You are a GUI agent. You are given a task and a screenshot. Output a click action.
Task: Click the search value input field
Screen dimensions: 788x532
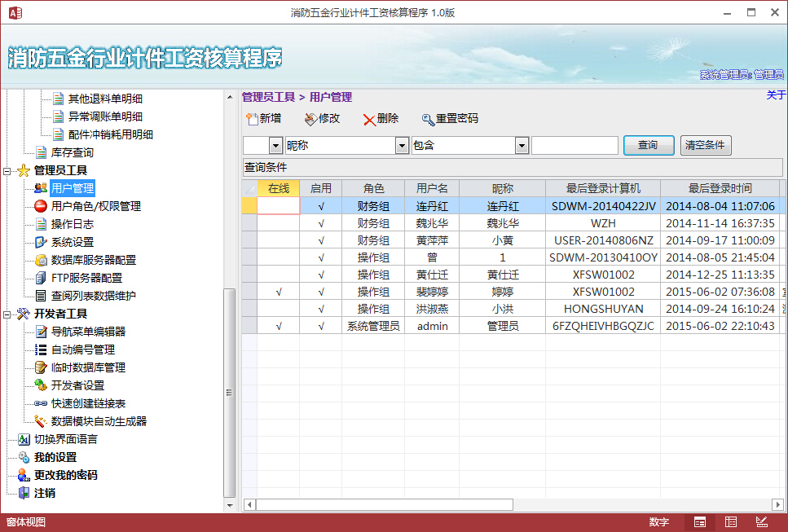575,146
